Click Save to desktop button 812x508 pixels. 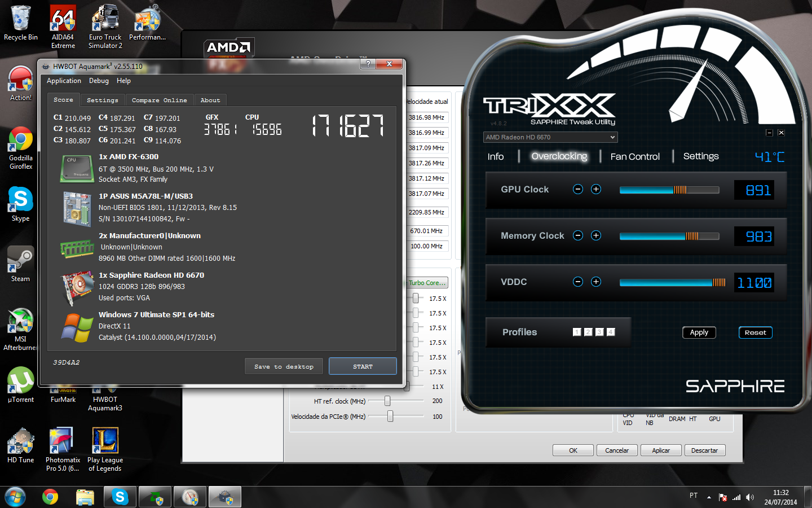[284, 366]
